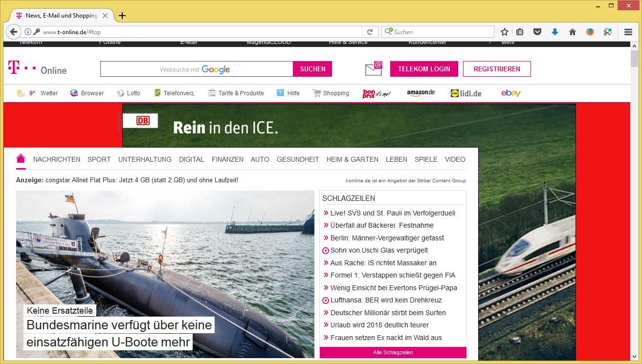The height and width of the screenshot is (364, 642).
Task: Close the t-online browser tab
Action: pos(105,16)
